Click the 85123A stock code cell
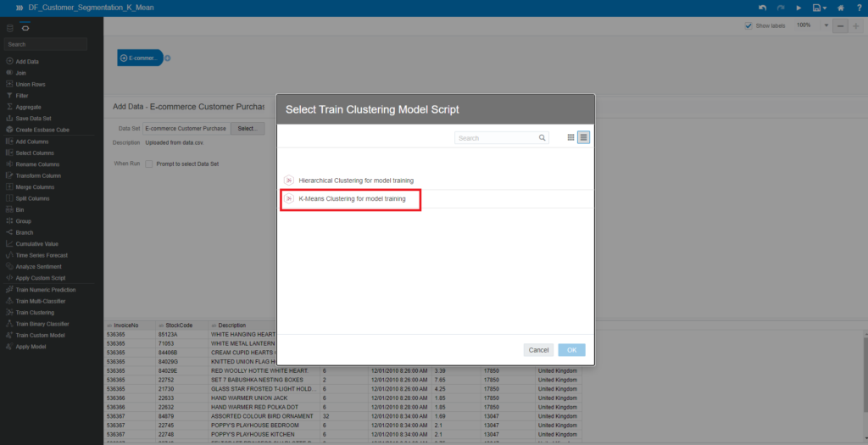The width and height of the screenshot is (868, 445). [182, 334]
